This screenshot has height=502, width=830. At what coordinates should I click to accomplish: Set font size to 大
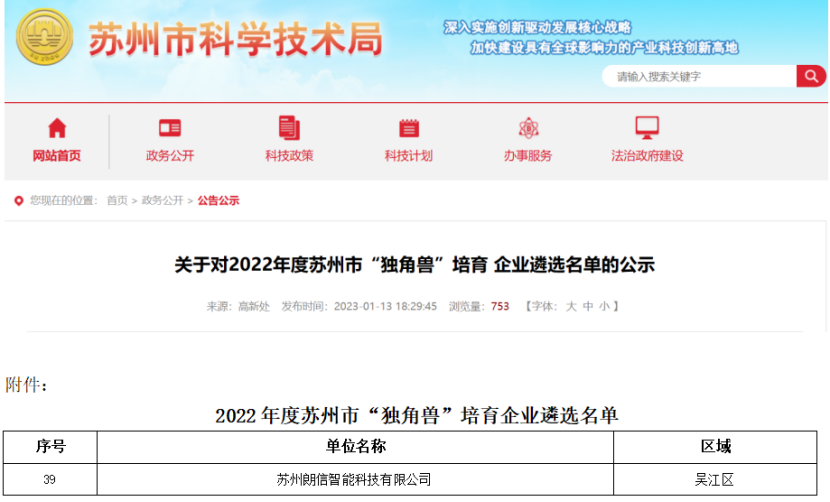click(571, 307)
